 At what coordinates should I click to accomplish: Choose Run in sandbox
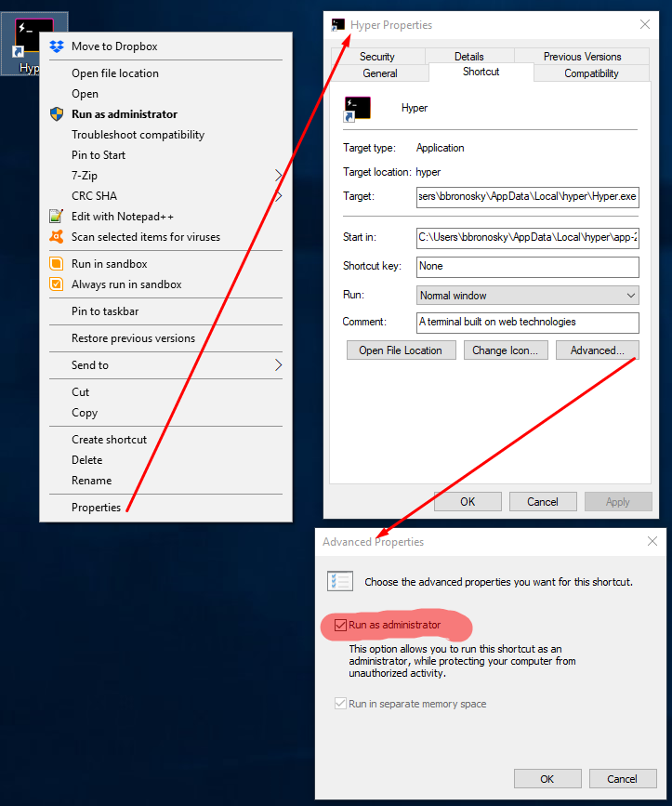(166, 264)
